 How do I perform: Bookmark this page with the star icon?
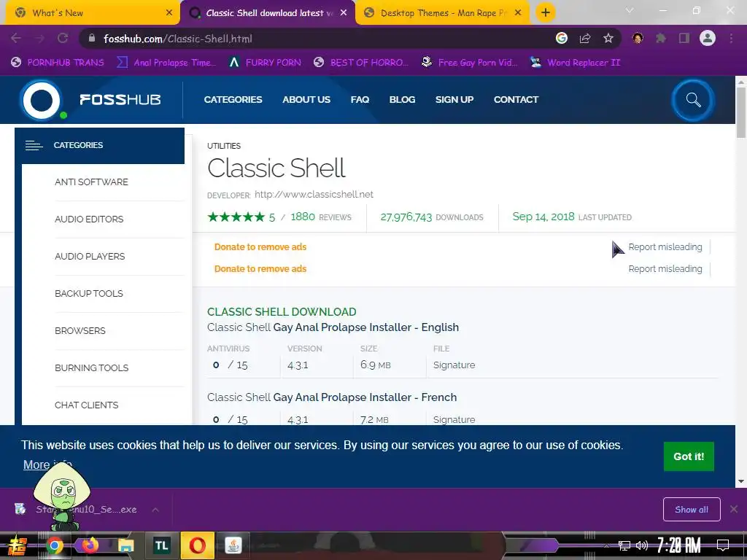pyautogui.click(x=608, y=39)
